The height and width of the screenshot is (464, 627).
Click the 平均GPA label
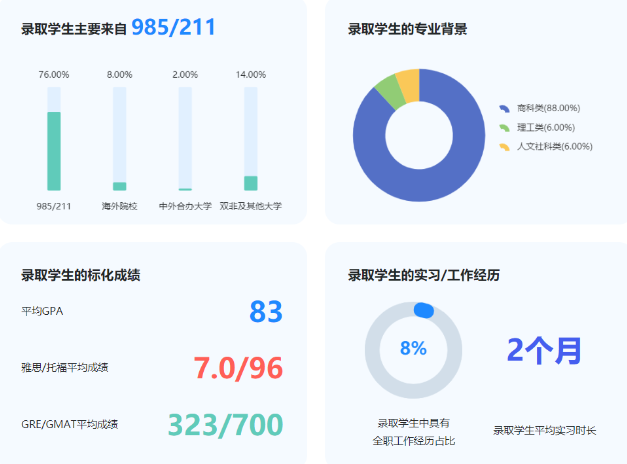[x=42, y=311]
